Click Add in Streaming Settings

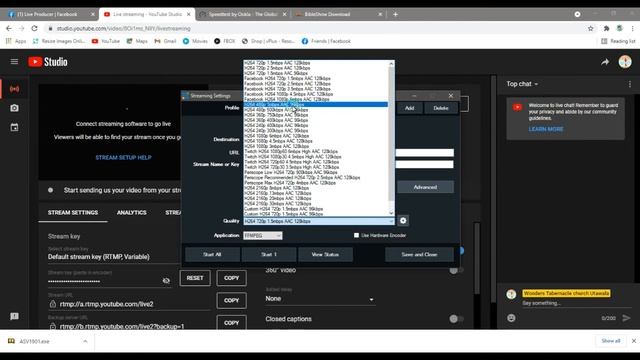[x=409, y=108]
